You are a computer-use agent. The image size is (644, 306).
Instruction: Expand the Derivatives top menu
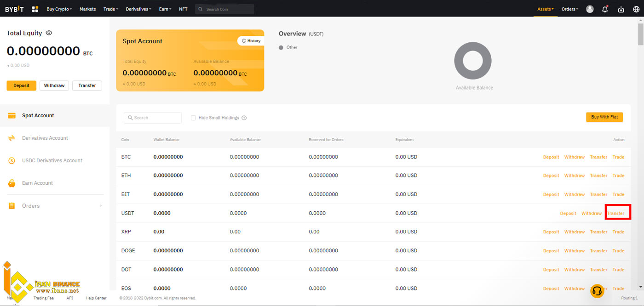(x=138, y=9)
